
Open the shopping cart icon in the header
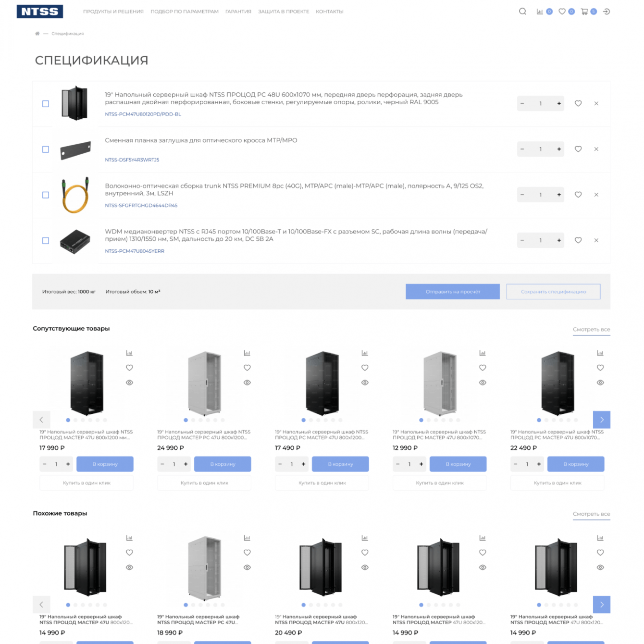[x=584, y=12]
